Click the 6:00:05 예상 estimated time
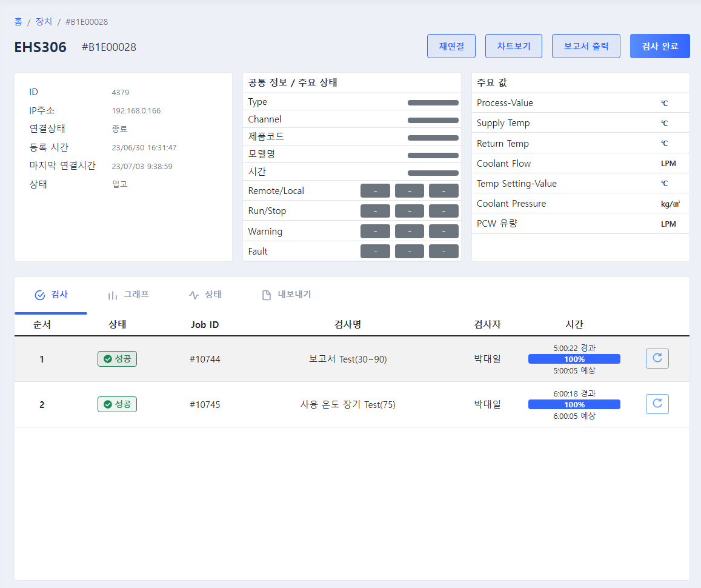The height and width of the screenshot is (588, 701). click(x=574, y=416)
